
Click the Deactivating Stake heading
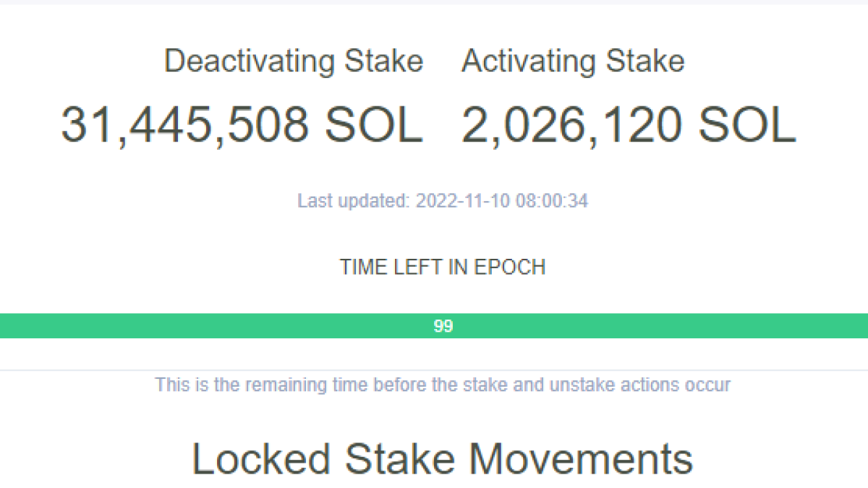(x=293, y=61)
